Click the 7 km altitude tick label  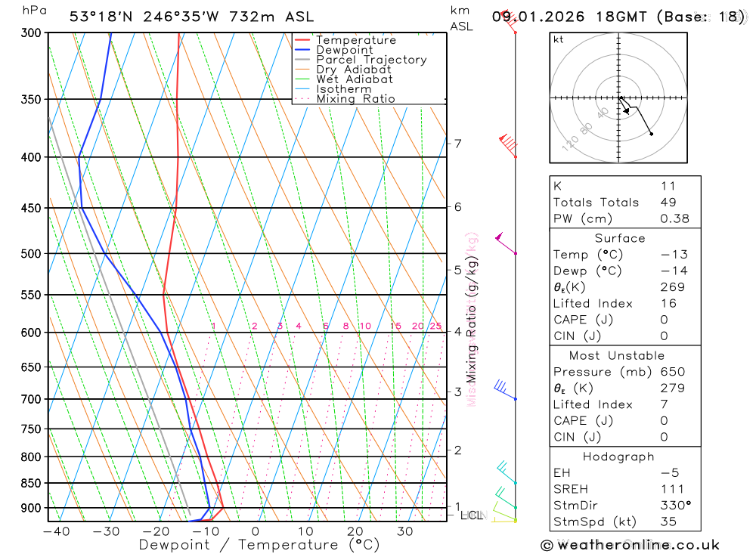tap(457, 144)
